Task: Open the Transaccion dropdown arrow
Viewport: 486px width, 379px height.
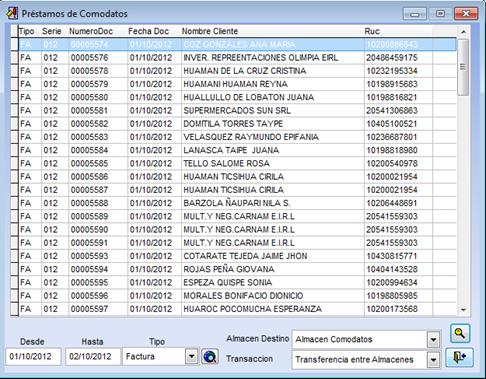Action: point(433,360)
